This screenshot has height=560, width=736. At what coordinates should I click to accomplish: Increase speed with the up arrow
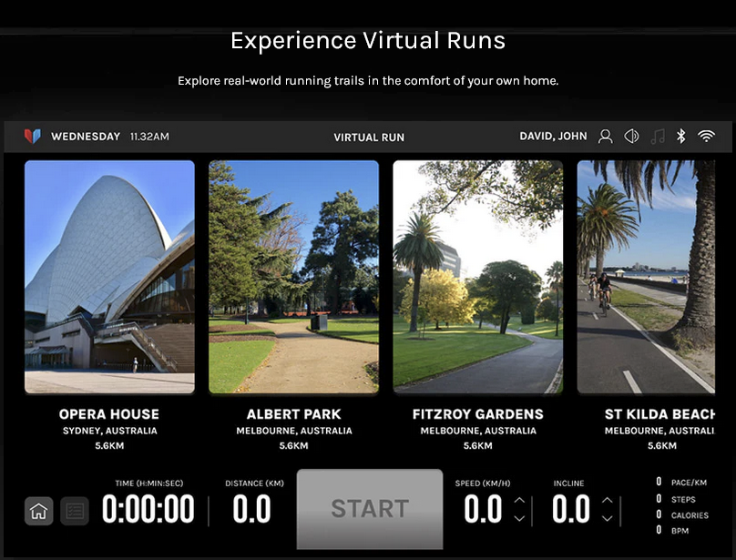(519, 500)
